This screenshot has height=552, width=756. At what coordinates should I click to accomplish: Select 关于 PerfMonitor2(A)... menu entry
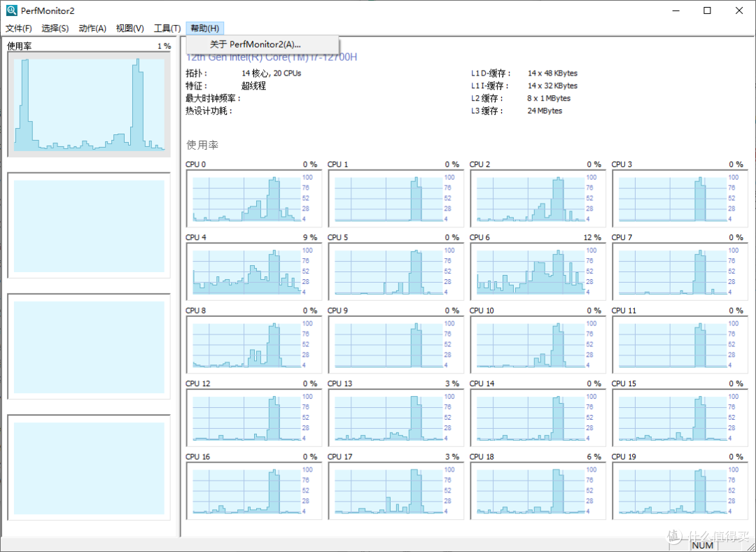click(x=255, y=44)
